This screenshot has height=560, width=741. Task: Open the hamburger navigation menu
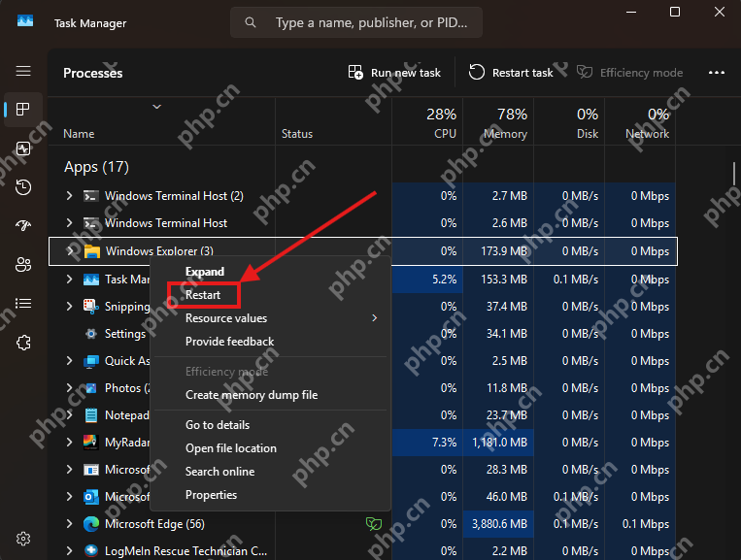(x=23, y=71)
